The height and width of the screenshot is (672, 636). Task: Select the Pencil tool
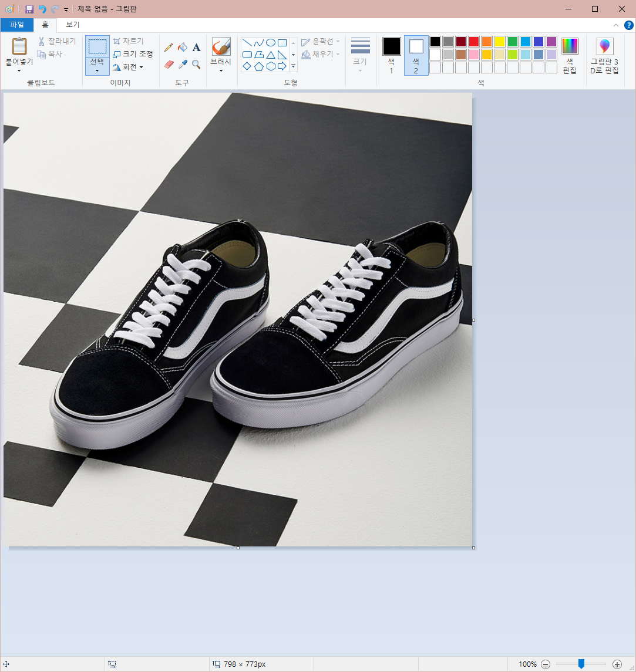tap(169, 47)
